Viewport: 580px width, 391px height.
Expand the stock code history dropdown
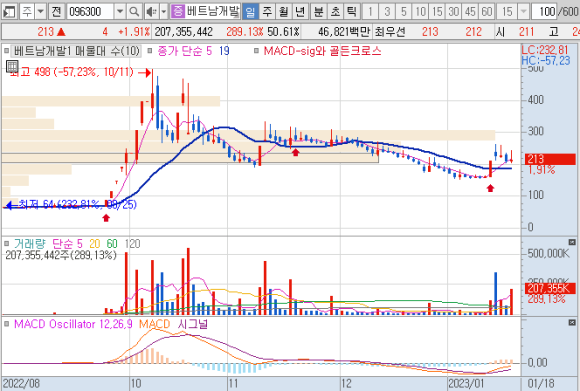120,12
